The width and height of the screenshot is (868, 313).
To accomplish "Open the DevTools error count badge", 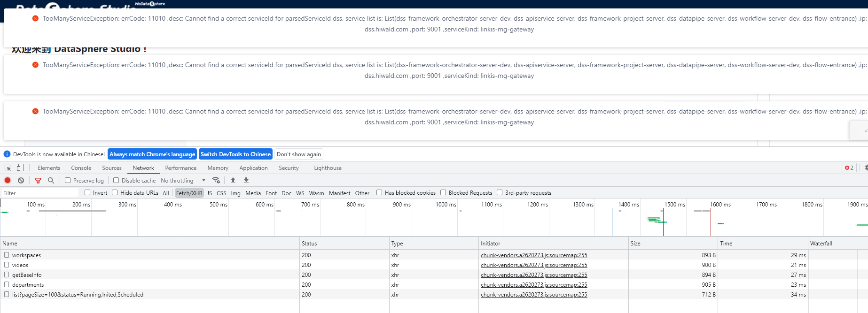I will click(849, 168).
